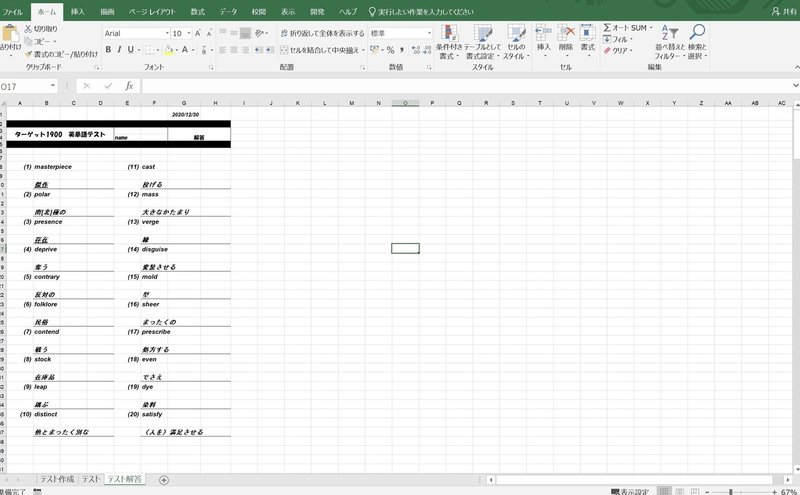800x495 pixels.
Task: Open the テスト作成 sheet tab
Action: pos(57,479)
